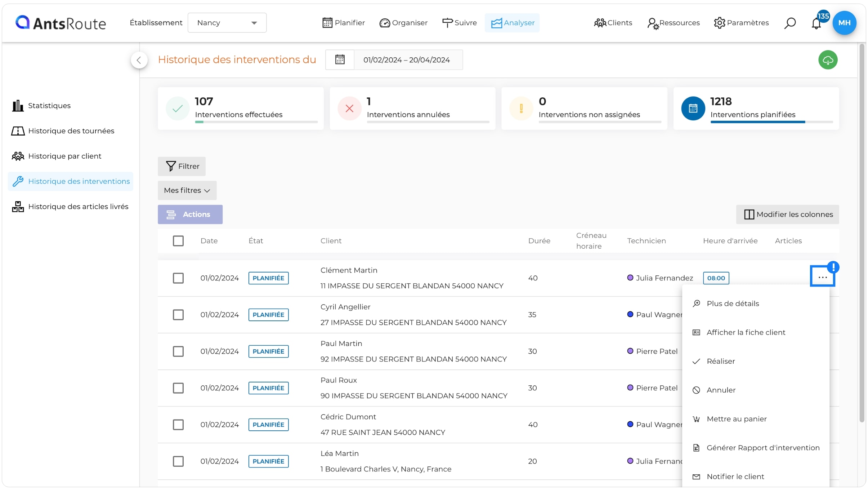Click the date range field 01/02/2024 – 20/04/2024
This screenshot has width=868, height=492.
[x=408, y=60]
